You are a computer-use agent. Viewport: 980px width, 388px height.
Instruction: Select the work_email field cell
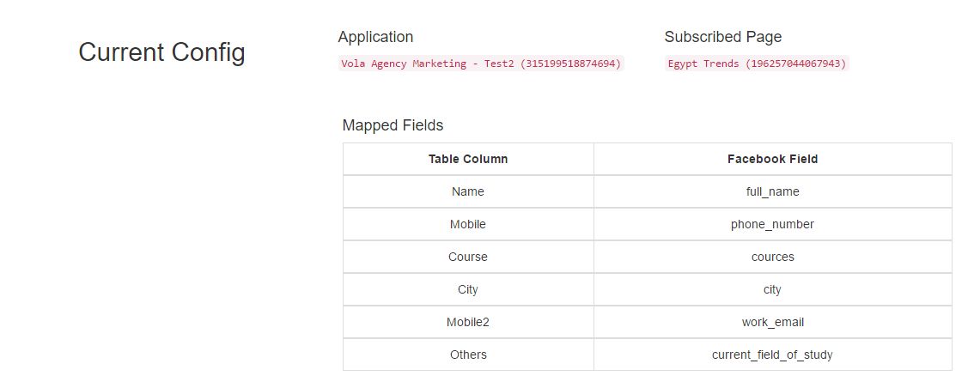[x=772, y=322]
